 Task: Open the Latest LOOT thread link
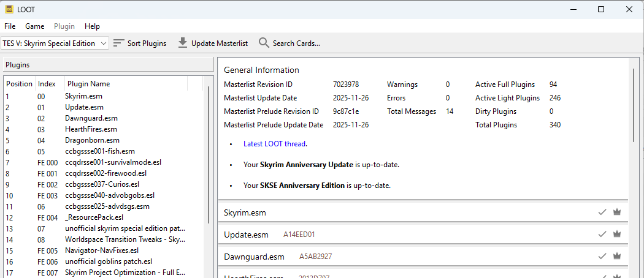click(x=274, y=144)
